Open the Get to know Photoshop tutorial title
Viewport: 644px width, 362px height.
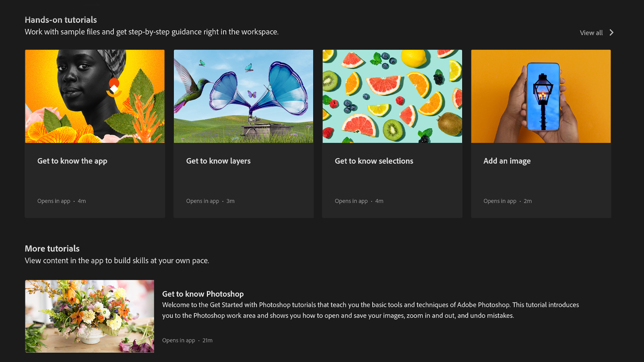click(203, 294)
